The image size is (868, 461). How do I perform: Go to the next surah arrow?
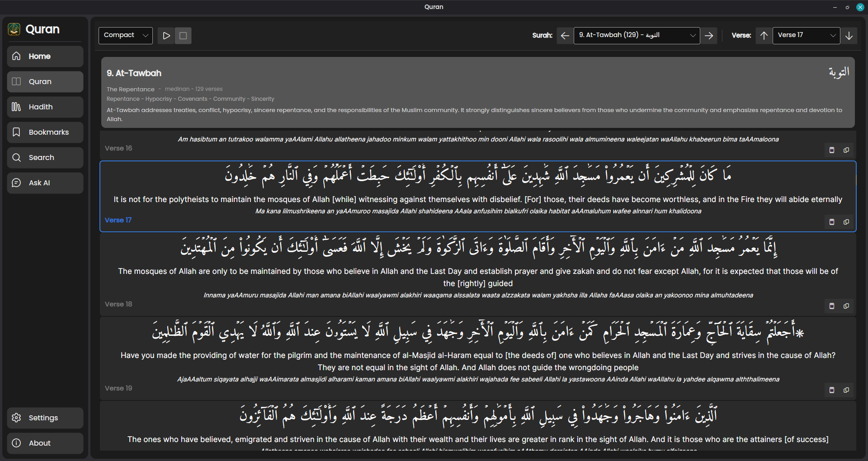click(x=709, y=36)
